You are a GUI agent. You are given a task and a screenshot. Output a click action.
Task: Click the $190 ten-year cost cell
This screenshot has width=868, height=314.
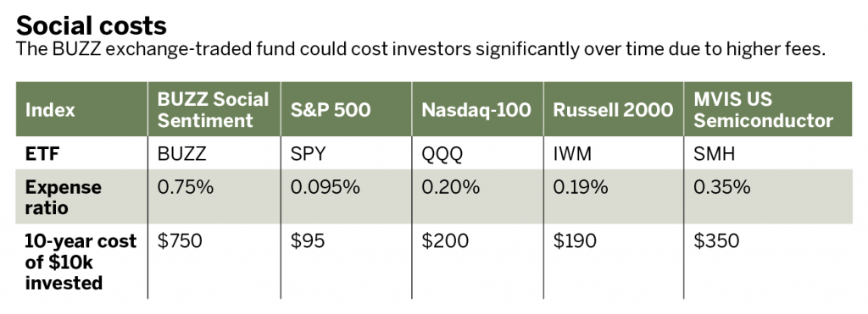pos(575,241)
